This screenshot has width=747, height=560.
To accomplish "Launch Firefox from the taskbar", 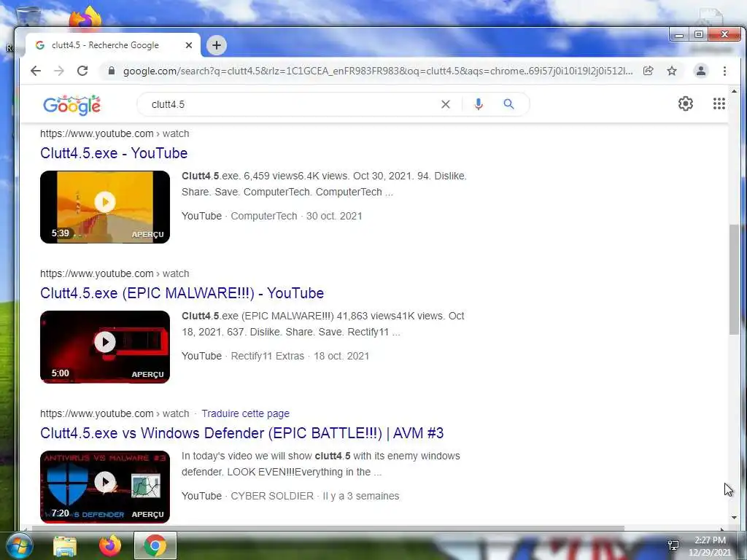I will point(110,545).
